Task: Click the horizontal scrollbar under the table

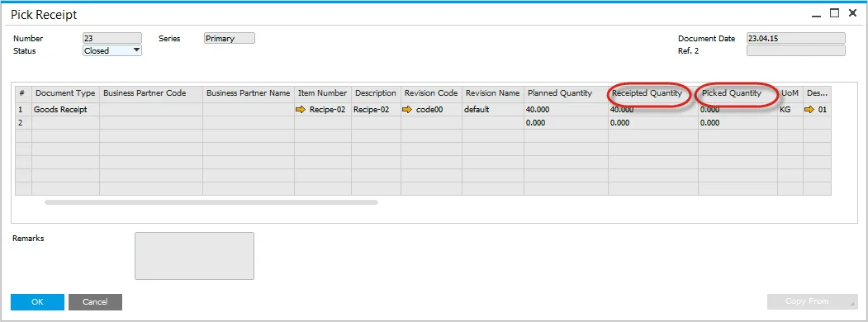Action: [x=211, y=202]
